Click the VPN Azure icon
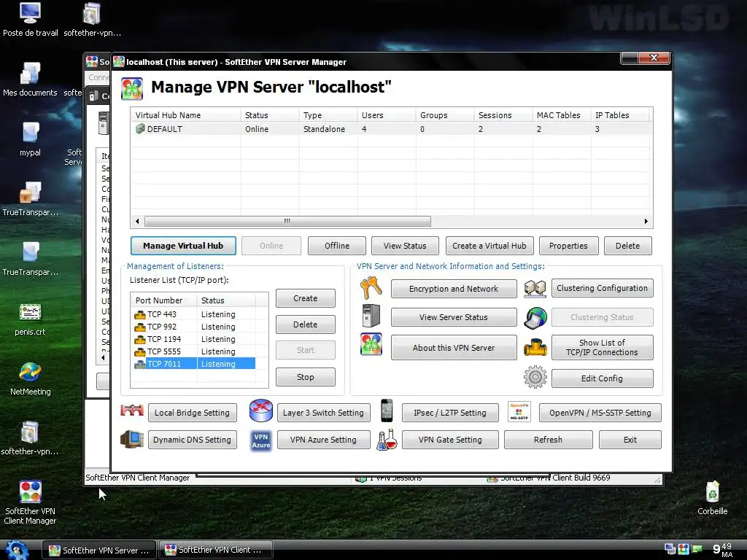The image size is (747, 560). click(x=261, y=441)
